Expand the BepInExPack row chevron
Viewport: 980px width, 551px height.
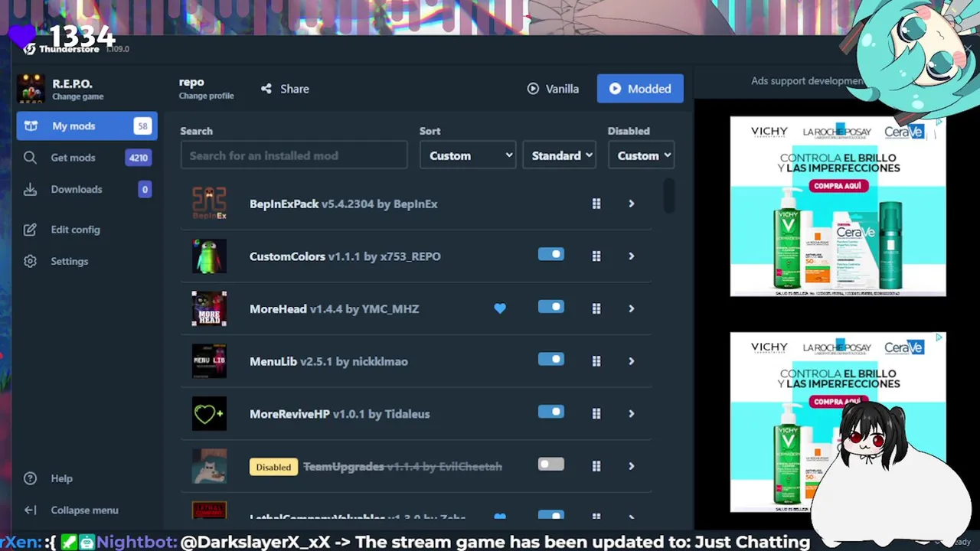[632, 204]
